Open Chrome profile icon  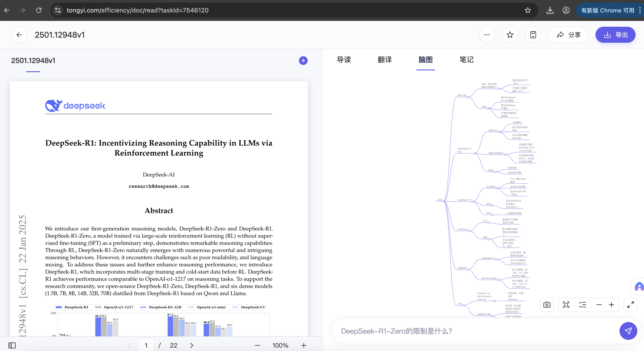click(x=566, y=10)
